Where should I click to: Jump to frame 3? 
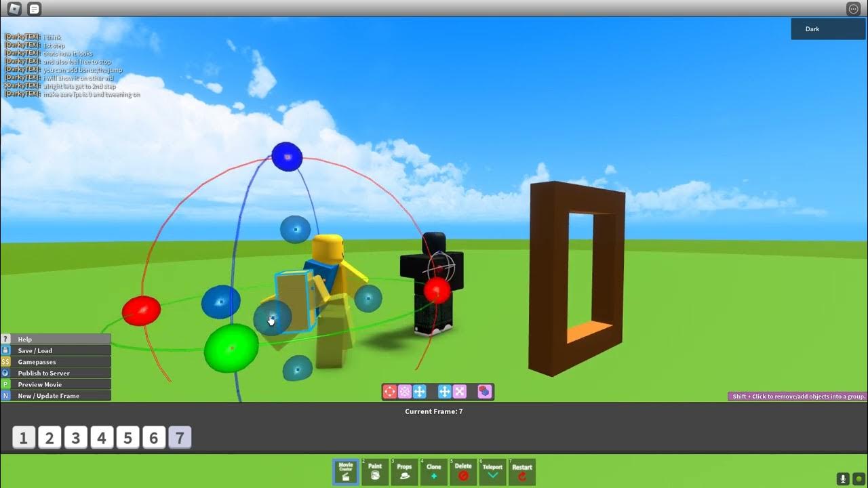coord(75,438)
